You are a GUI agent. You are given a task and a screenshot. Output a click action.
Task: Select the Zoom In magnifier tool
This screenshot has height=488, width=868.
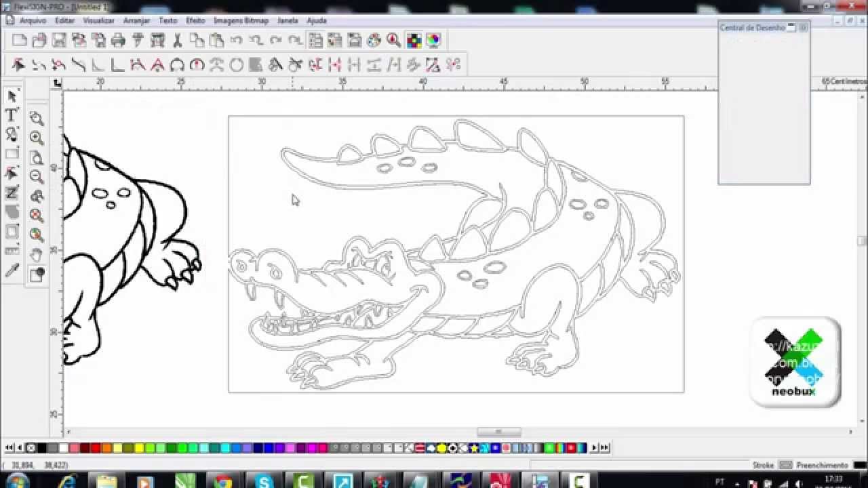point(37,138)
